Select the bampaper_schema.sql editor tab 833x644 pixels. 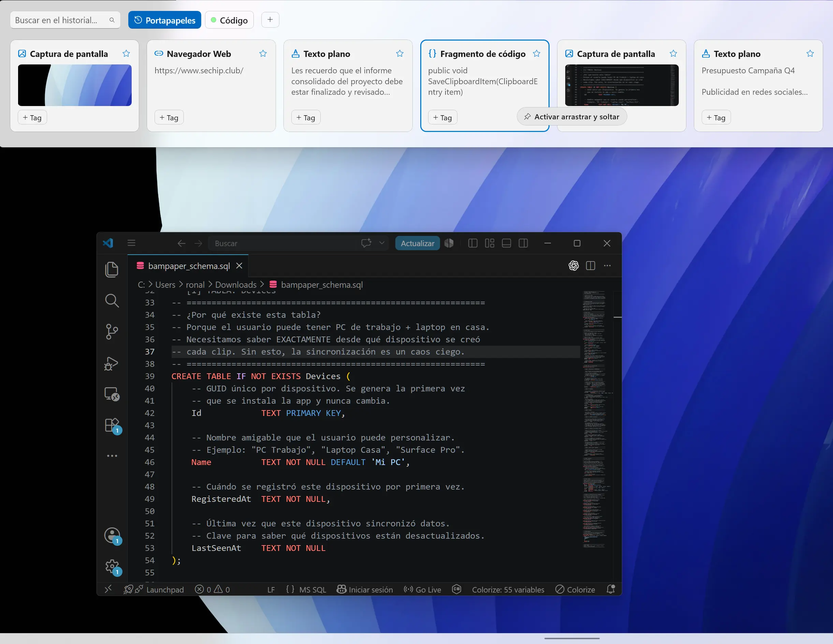188,266
